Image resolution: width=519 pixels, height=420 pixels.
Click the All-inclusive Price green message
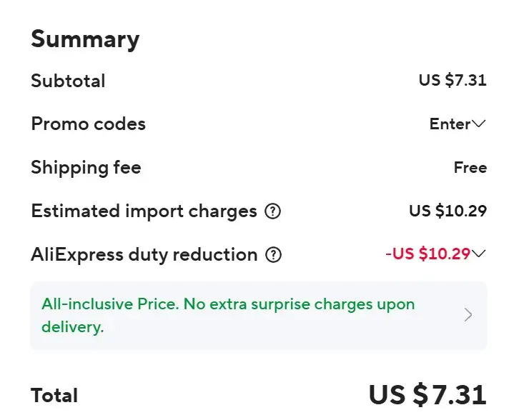[228, 315]
